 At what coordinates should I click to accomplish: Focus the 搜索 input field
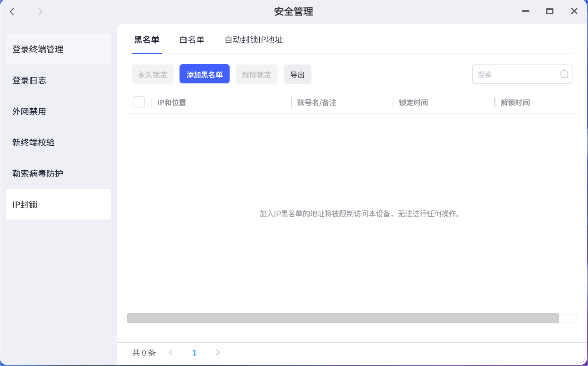pos(522,74)
